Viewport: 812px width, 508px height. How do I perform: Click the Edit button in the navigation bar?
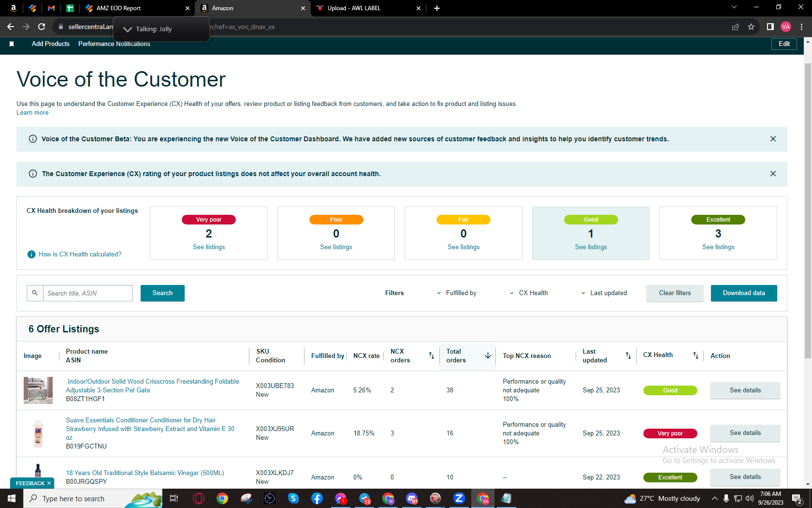pyautogui.click(x=784, y=44)
